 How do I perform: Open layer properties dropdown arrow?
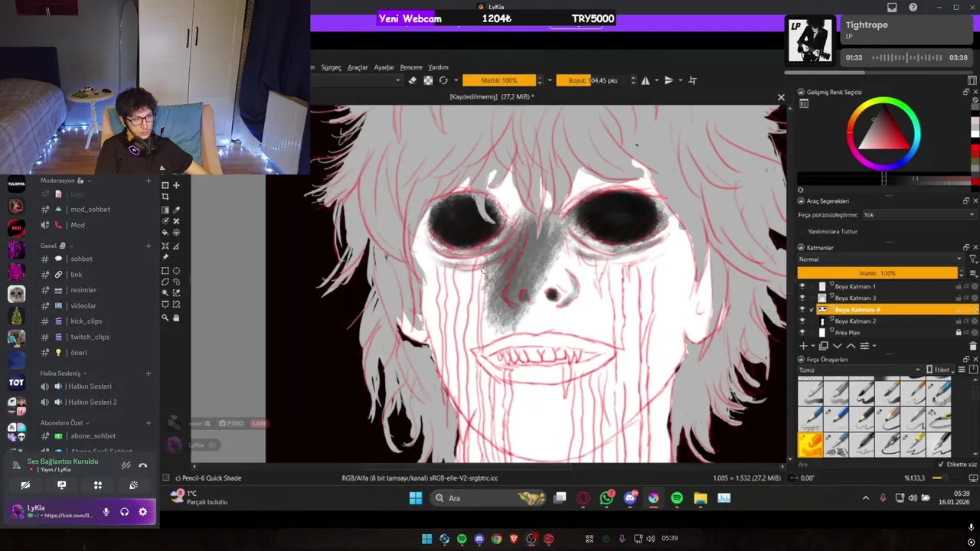[x=874, y=346]
